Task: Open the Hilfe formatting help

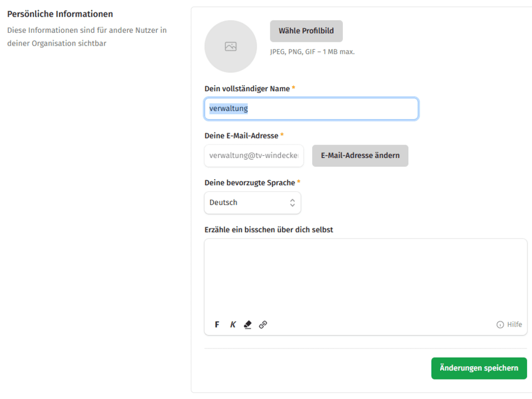Action: click(x=509, y=324)
